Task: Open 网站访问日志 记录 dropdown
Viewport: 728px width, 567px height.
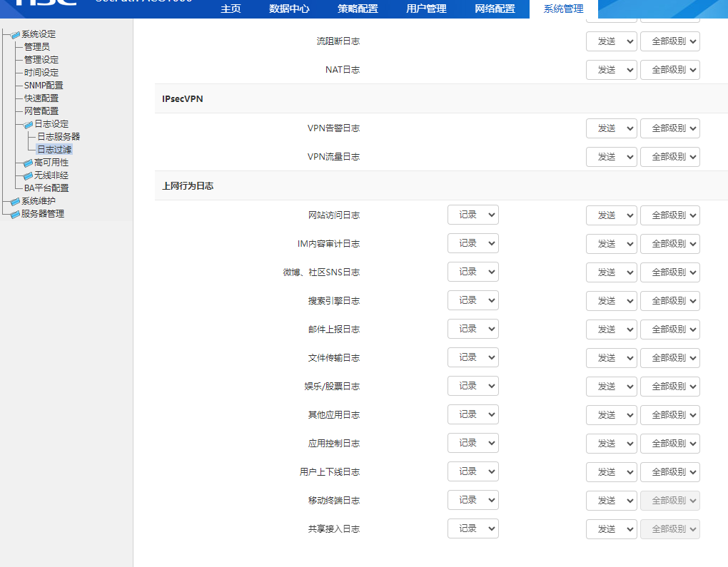Action: tap(473, 215)
